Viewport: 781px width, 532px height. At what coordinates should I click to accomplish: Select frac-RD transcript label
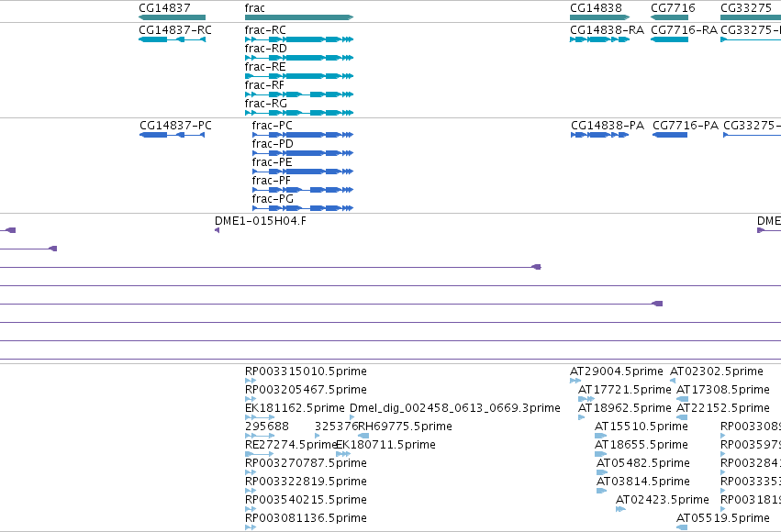265,49
